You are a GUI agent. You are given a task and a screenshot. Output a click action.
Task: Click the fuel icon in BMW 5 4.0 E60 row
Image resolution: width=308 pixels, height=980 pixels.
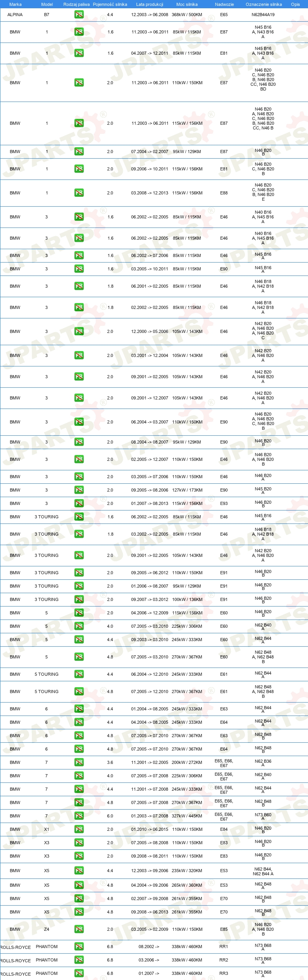79,626
